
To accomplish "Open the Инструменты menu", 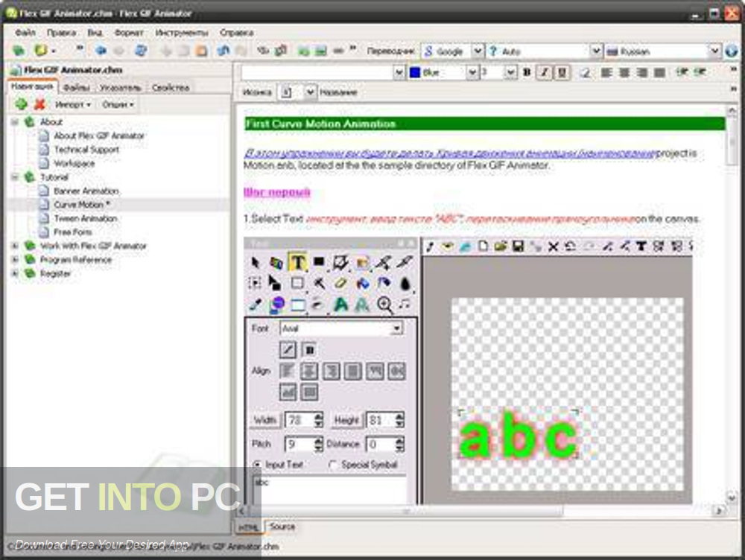I will 182,33.
